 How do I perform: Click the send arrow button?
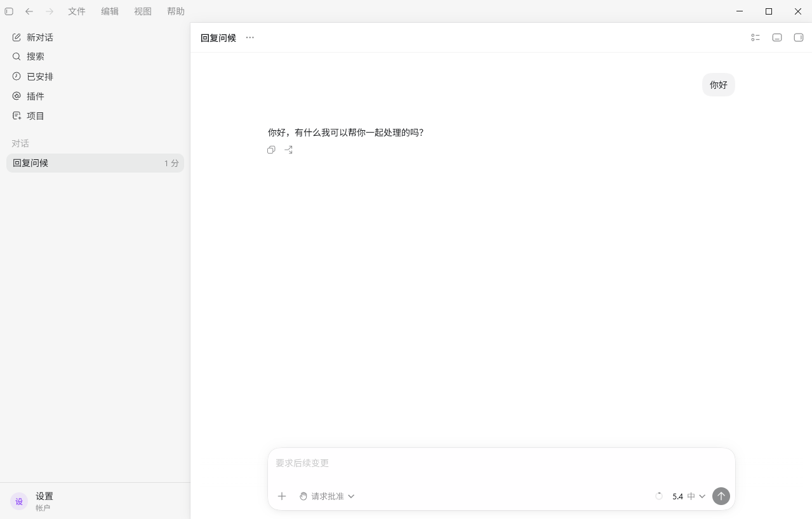721,496
